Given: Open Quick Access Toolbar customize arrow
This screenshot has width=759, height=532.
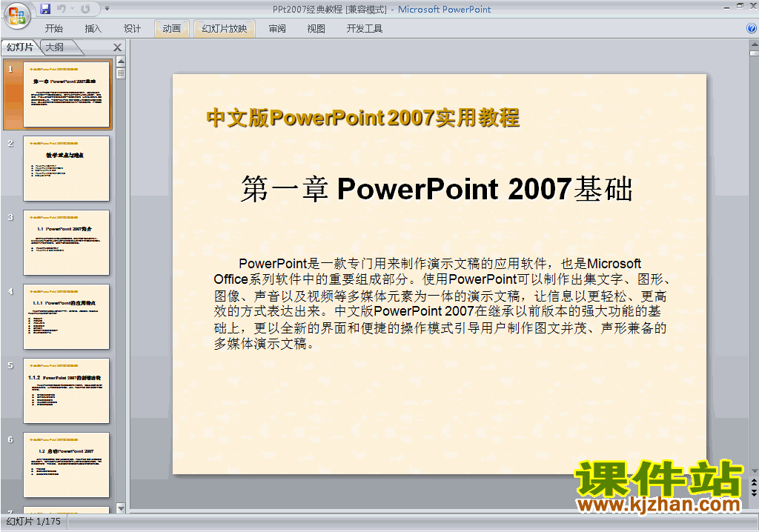Looking at the screenshot, I should point(107,9).
